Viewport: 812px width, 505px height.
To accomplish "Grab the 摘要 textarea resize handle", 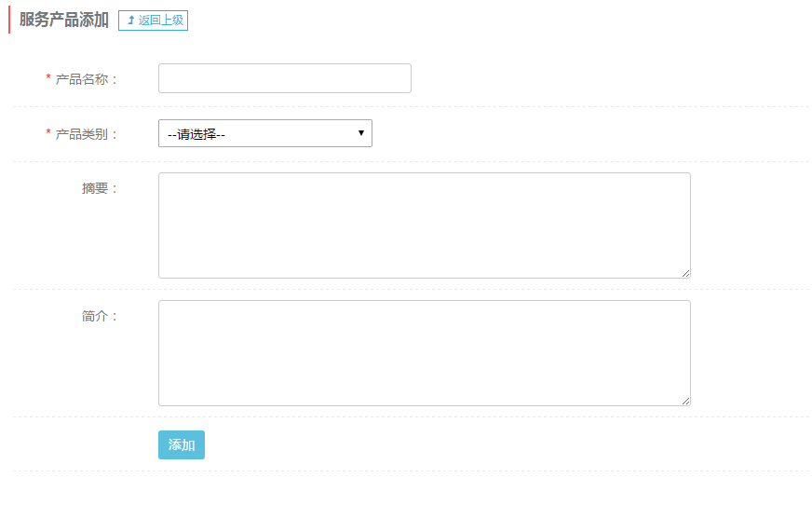I will tap(685, 273).
